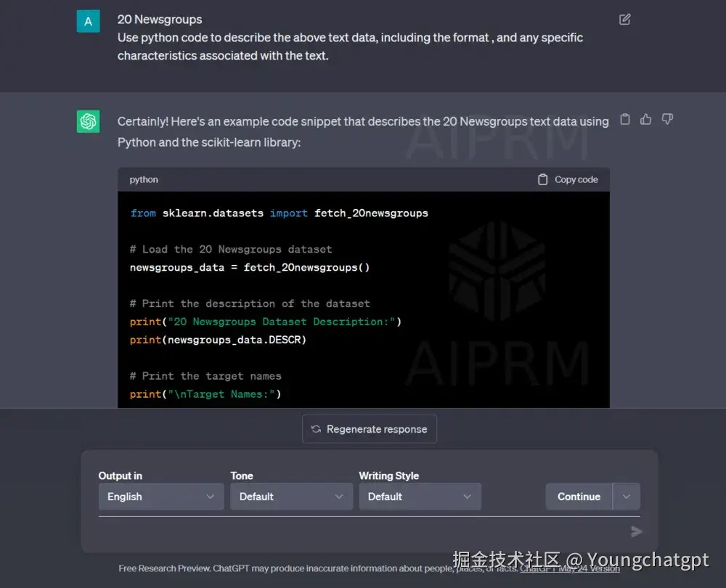Expand the chevron next to Continue

[626, 497]
